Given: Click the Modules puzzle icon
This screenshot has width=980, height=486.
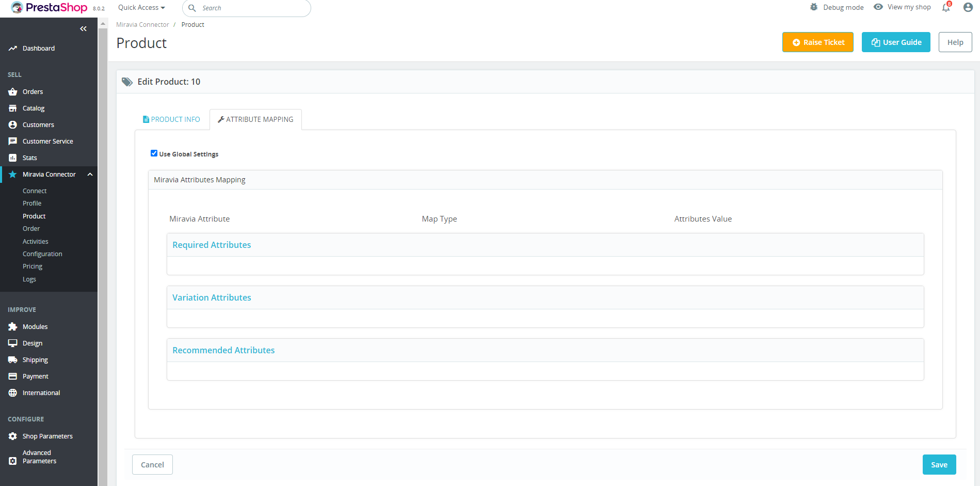Looking at the screenshot, I should click(x=13, y=327).
